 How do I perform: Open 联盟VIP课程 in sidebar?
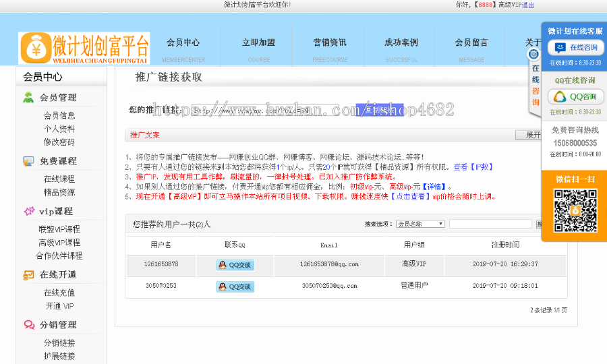click(x=59, y=229)
